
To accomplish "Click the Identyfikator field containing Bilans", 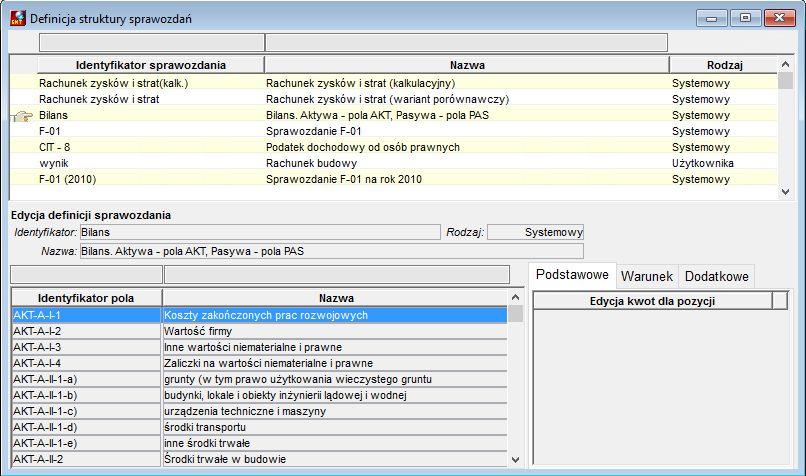I will (260, 232).
